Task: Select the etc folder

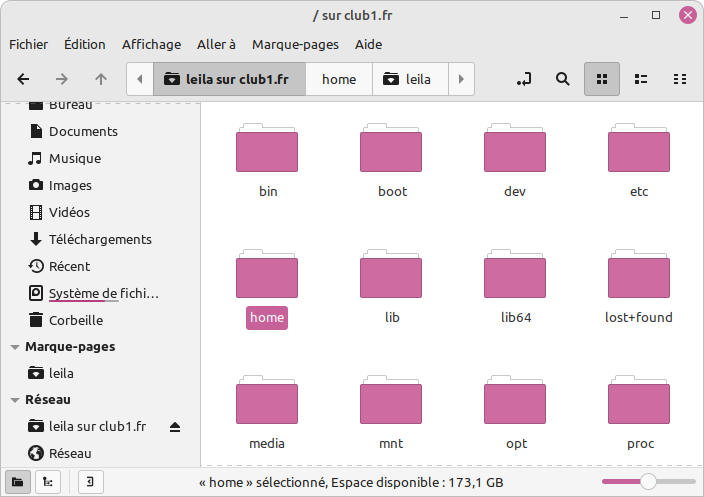Action: click(x=638, y=160)
